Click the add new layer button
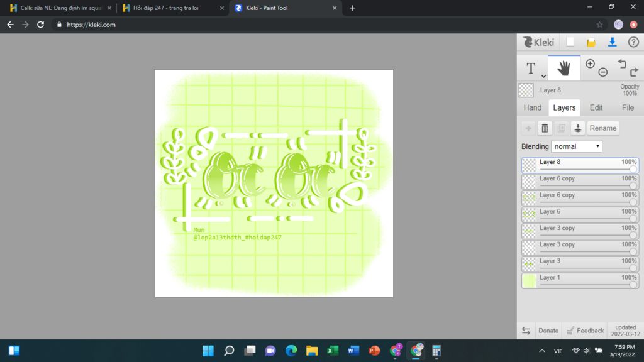 [x=528, y=128]
